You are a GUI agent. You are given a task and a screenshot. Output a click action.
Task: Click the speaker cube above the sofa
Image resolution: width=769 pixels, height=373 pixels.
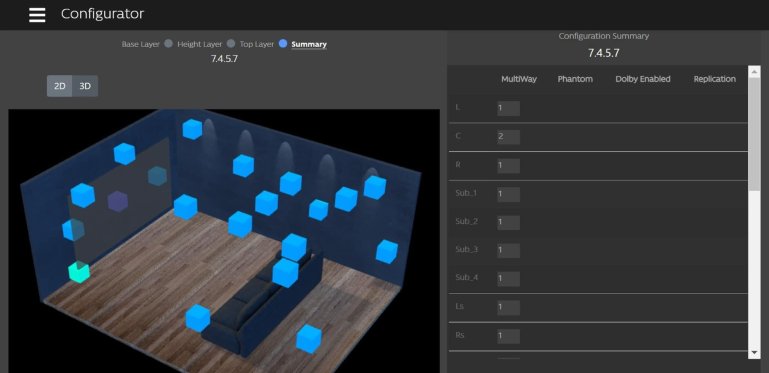click(294, 247)
